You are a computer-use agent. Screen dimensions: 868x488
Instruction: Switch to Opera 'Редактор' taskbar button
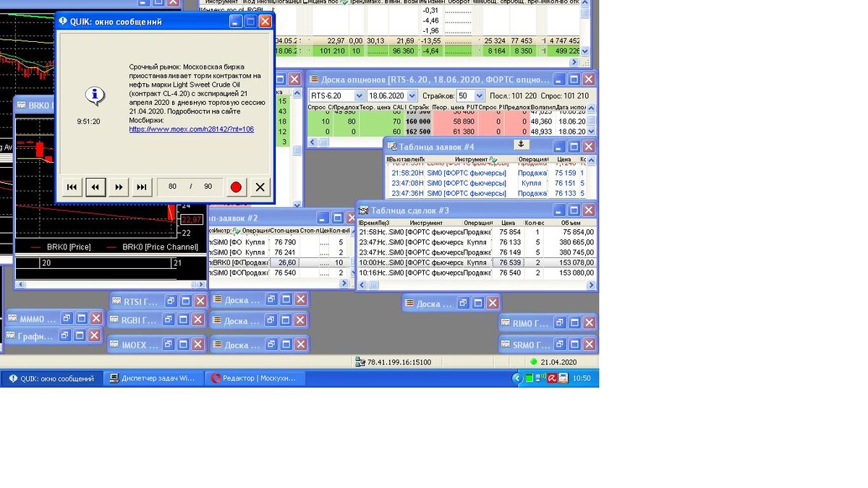tap(256, 378)
